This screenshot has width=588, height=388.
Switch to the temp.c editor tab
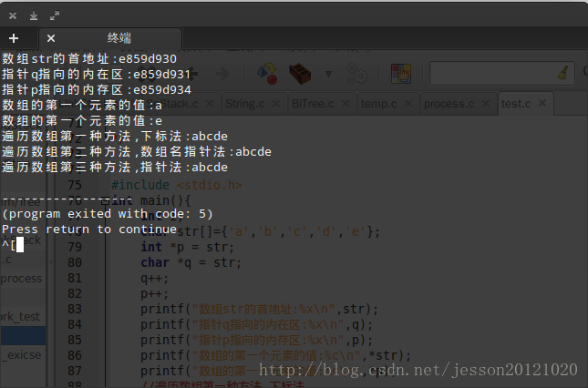(378, 104)
